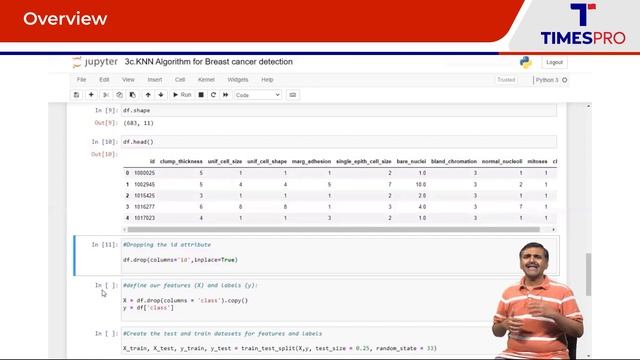Copy selected cell icon
The width and height of the screenshot is (640, 360).
click(x=119, y=95)
